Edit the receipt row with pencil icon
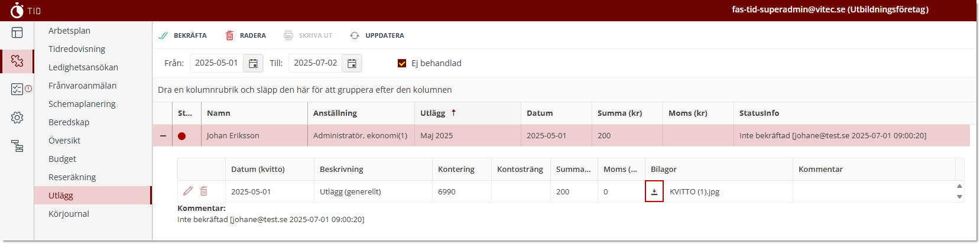 [x=188, y=191]
